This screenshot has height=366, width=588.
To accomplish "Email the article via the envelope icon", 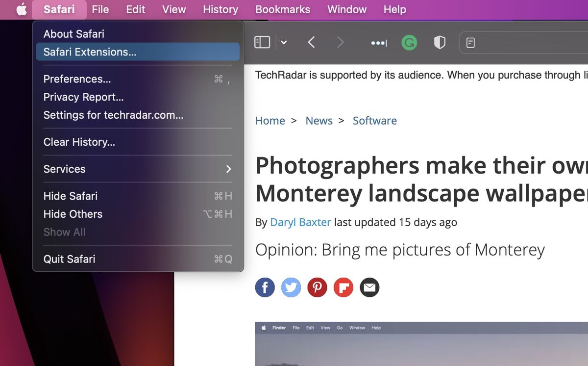I will pos(369,287).
